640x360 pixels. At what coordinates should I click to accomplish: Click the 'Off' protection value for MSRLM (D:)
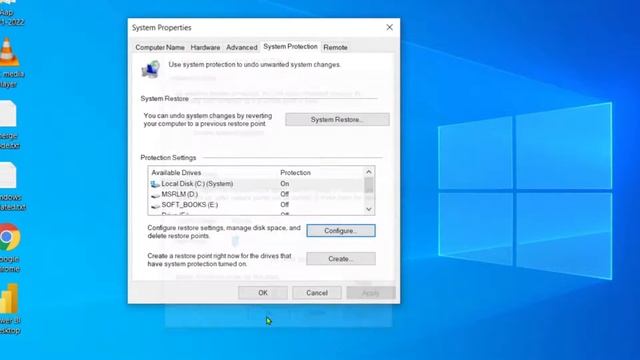click(x=284, y=194)
